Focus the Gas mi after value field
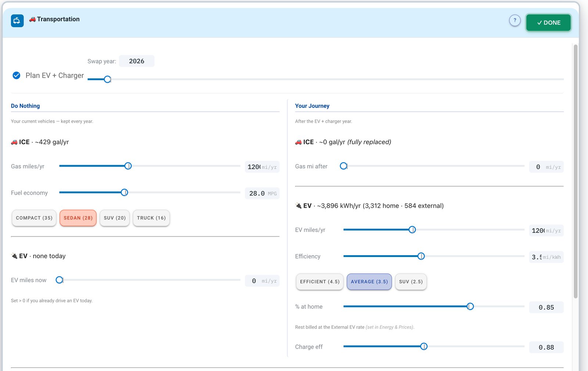588x371 pixels. [x=546, y=167]
